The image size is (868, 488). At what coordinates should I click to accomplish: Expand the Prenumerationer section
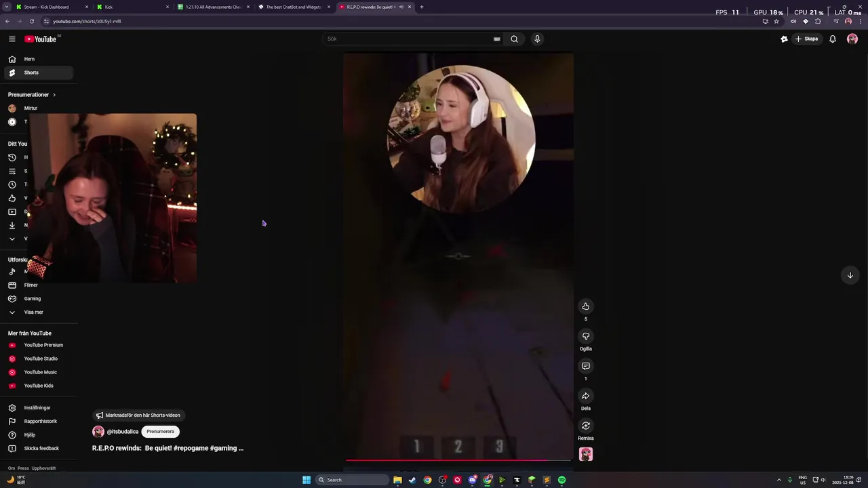coord(32,95)
